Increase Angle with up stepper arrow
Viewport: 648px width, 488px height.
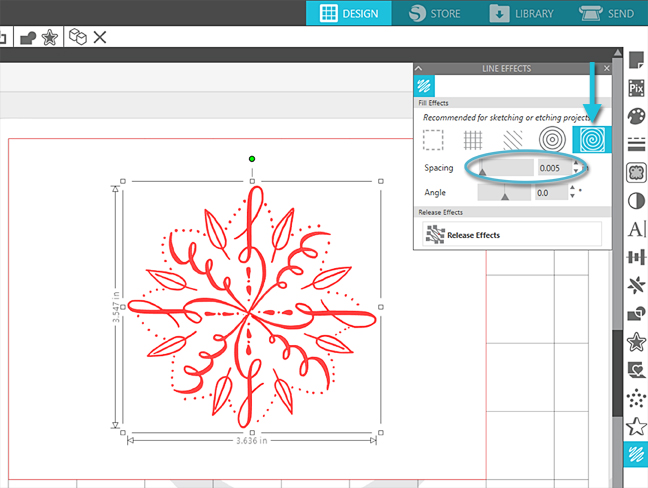click(x=572, y=188)
